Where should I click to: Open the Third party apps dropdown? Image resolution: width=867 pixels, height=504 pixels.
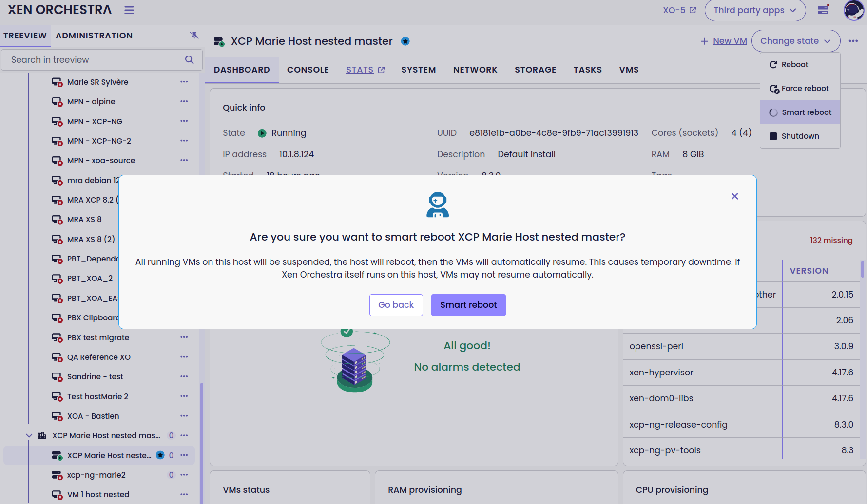755,10
